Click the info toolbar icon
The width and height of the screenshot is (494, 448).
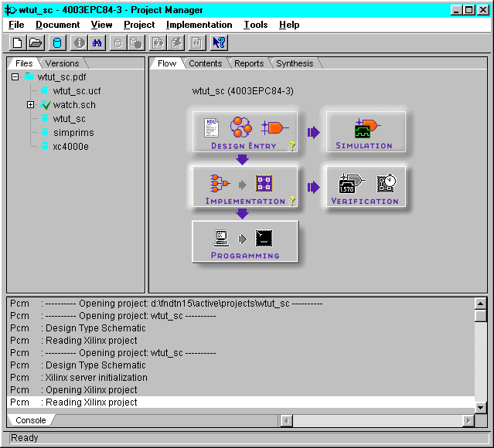coord(79,42)
